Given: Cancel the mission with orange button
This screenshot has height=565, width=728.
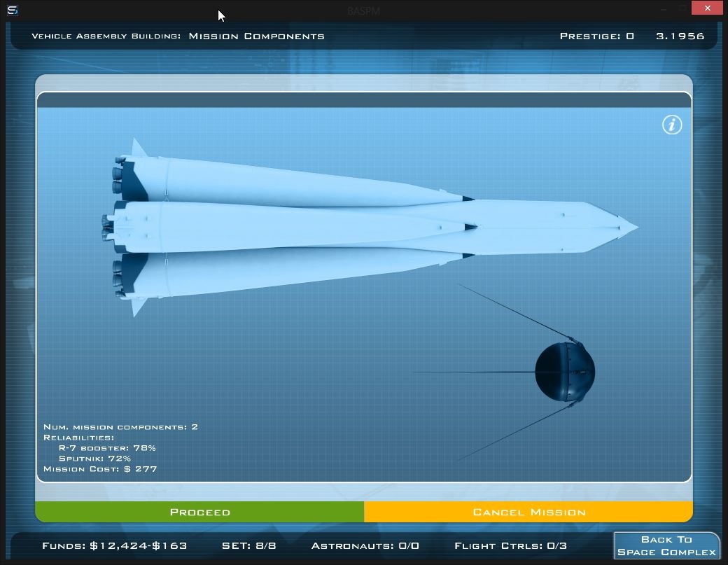Looking at the screenshot, I should click(528, 512).
